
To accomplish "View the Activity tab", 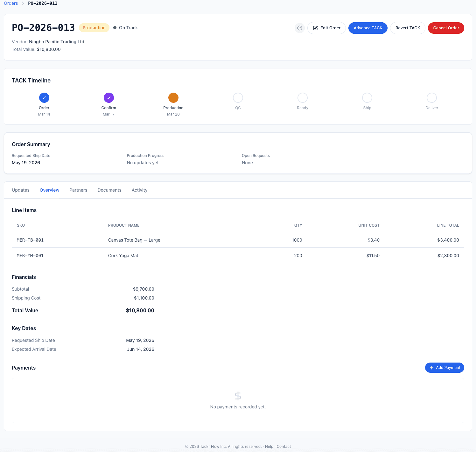I will (139, 190).
